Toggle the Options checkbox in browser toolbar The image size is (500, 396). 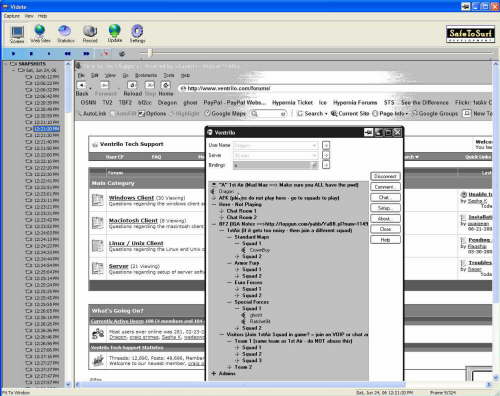pos(141,114)
